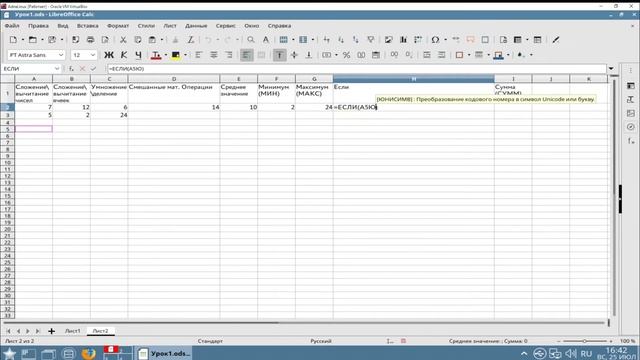Open the Правка menu

coord(38,25)
